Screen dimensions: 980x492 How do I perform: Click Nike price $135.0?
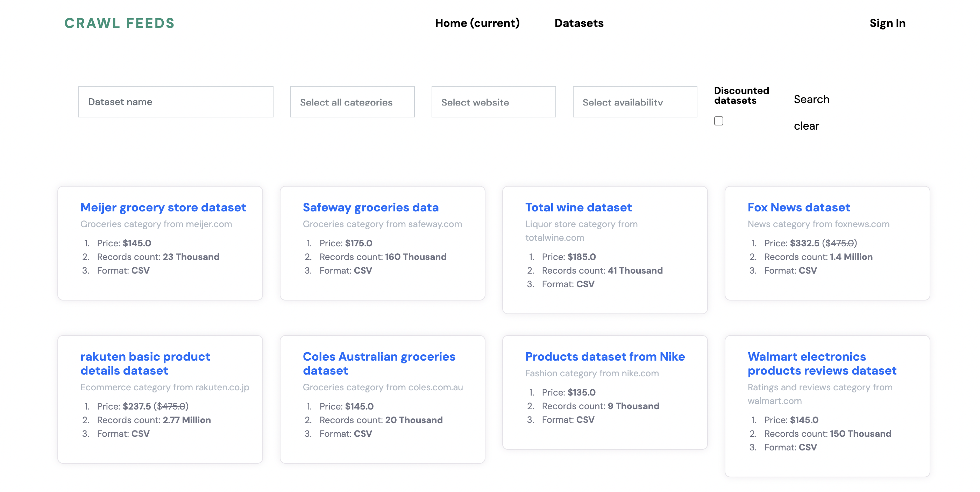(x=582, y=392)
